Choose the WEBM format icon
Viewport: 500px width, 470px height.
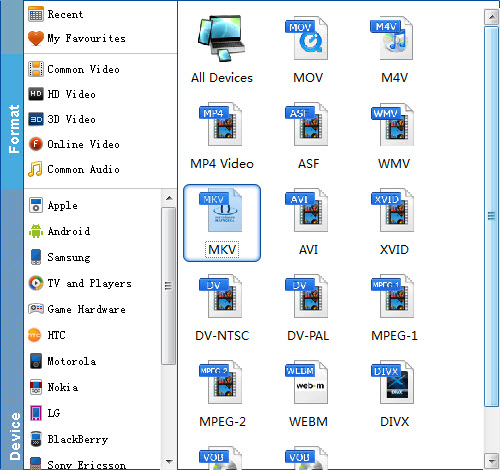(307, 382)
